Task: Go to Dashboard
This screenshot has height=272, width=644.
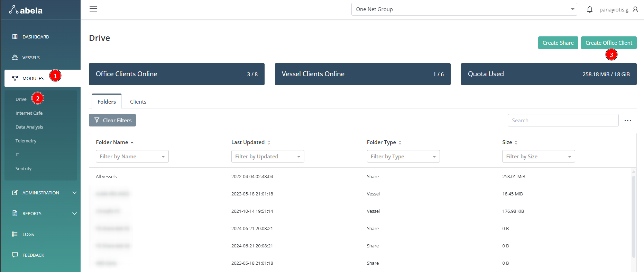Action: [x=36, y=37]
